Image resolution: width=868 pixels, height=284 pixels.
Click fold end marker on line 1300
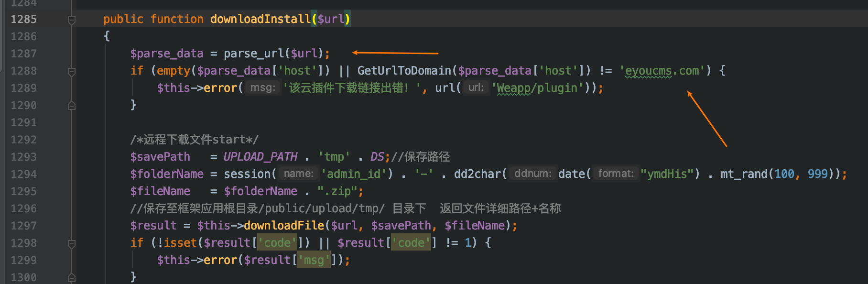[72, 277]
